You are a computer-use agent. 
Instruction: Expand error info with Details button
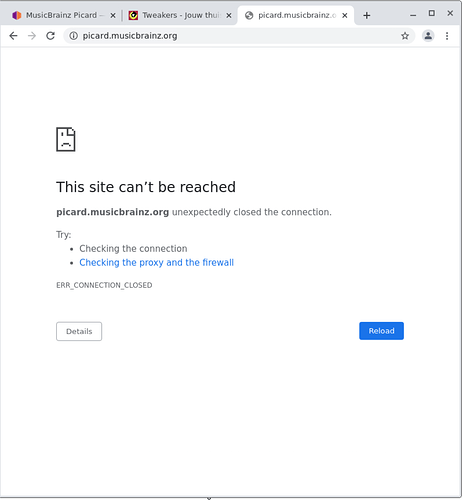click(79, 331)
